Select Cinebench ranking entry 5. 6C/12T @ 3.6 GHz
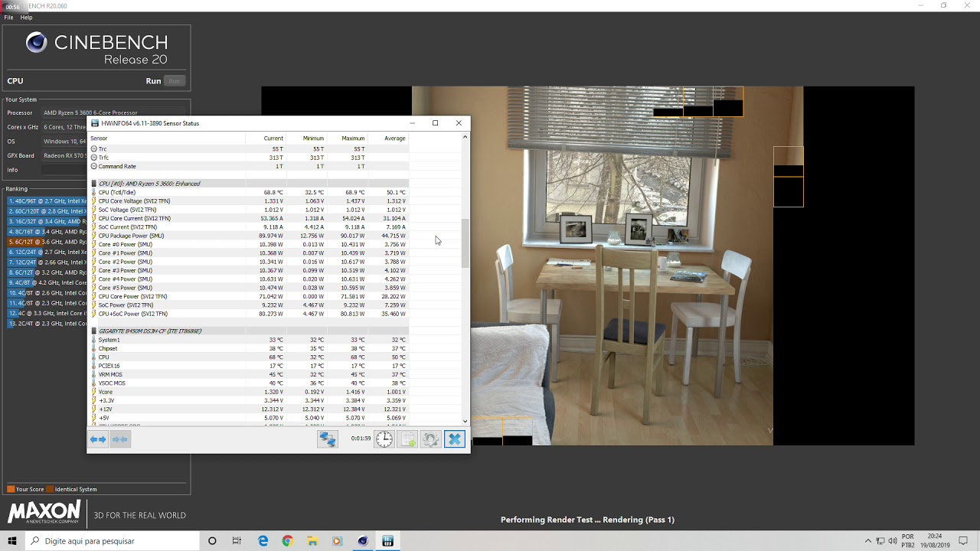This screenshot has width=980, height=551. click(x=47, y=242)
